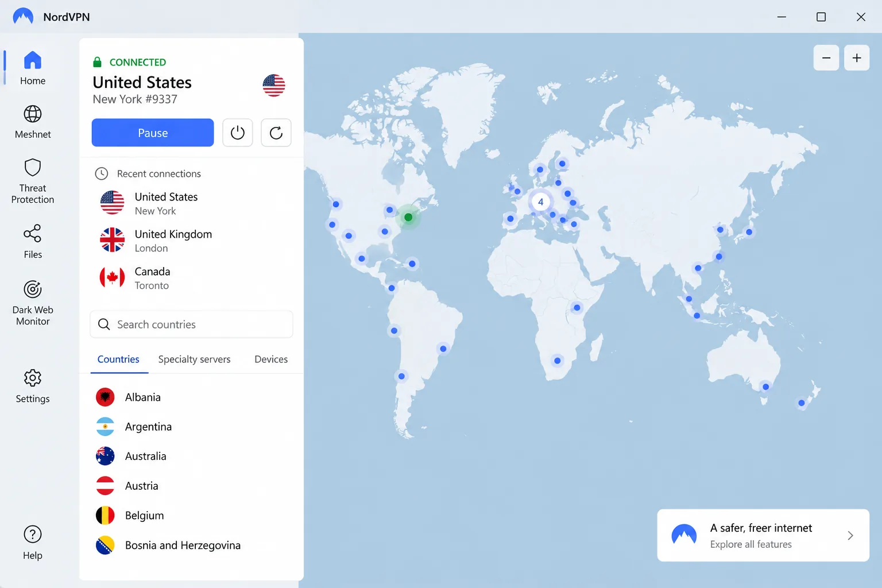882x588 pixels.
Task: Click the NordVPN logo in title bar
Action: (x=23, y=17)
